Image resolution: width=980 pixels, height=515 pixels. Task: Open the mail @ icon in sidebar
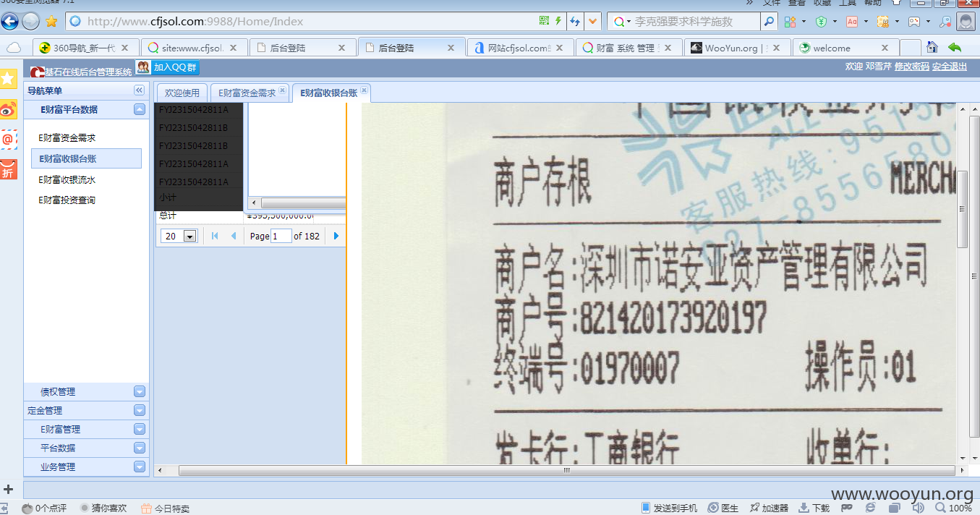click(9, 139)
